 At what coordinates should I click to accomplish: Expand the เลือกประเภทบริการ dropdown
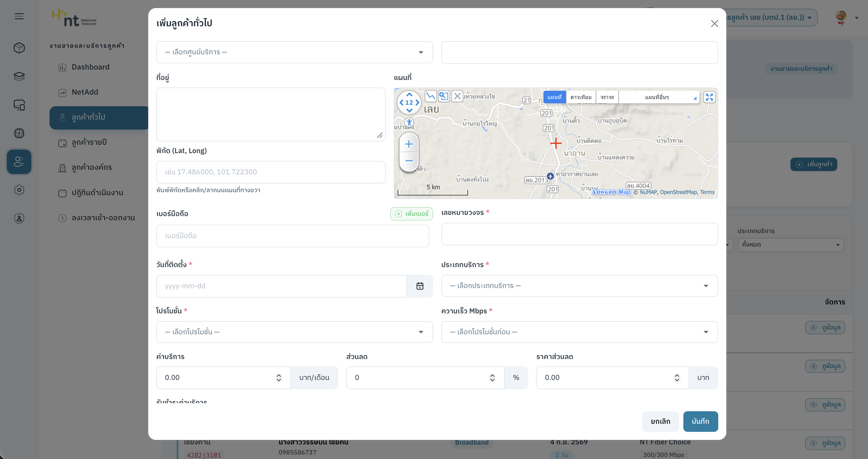[x=579, y=286]
